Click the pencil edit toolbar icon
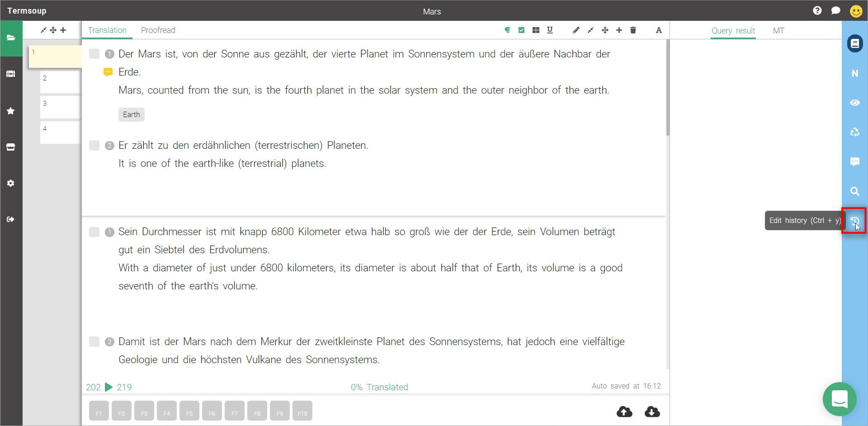 point(576,30)
